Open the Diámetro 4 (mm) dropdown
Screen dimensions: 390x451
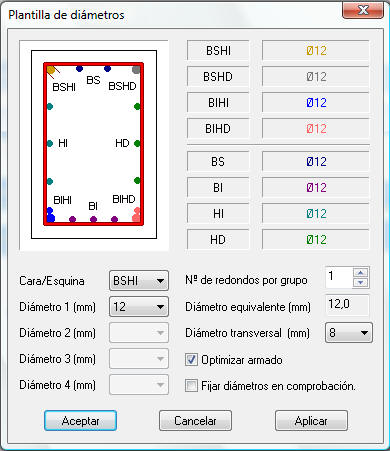[x=139, y=385]
